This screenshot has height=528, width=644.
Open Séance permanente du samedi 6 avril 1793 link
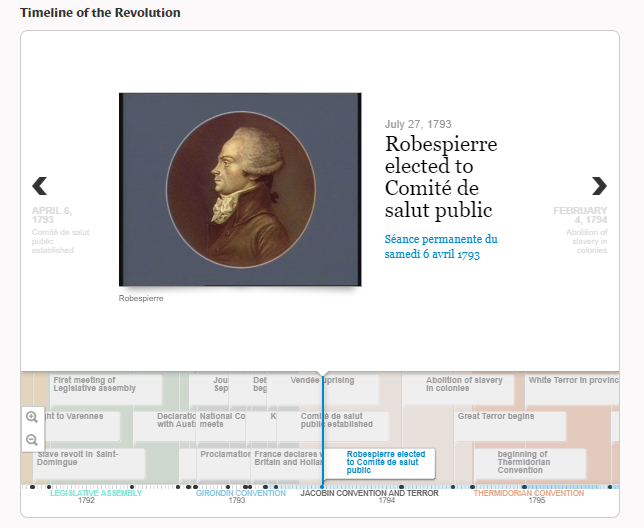tap(441, 246)
